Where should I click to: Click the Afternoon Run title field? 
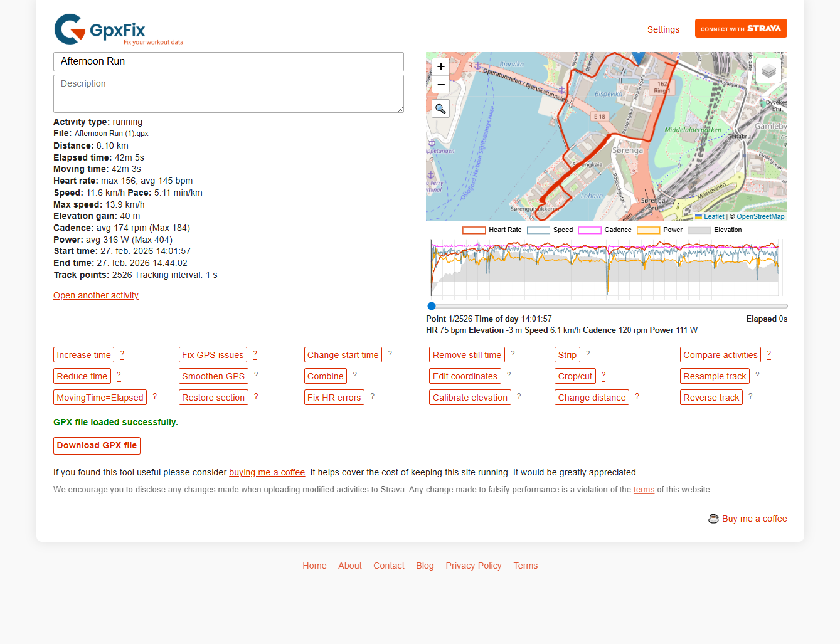coord(228,61)
